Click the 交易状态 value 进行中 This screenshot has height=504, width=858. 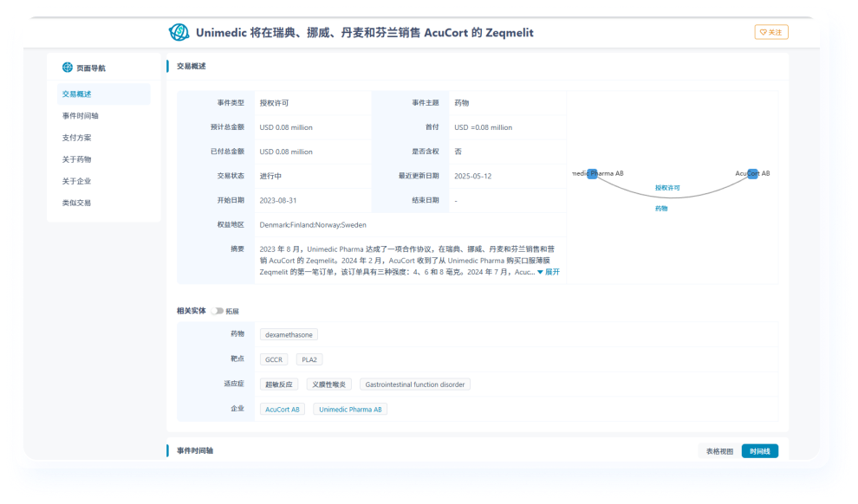(x=270, y=176)
